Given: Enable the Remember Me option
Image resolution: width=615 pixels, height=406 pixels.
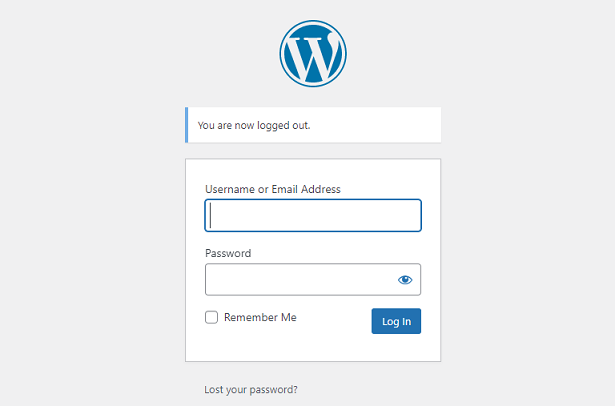Looking at the screenshot, I should [x=211, y=317].
